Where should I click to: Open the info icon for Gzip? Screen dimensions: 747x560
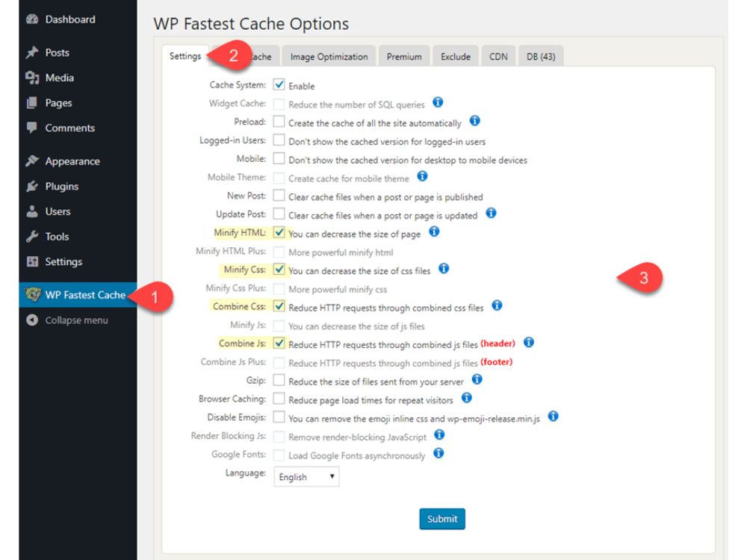(477, 379)
